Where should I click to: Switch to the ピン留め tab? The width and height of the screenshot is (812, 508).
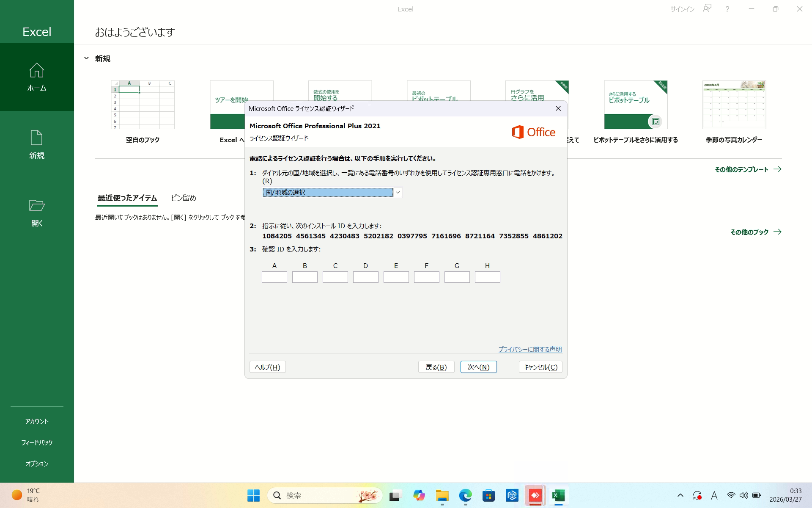pyautogui.click(x=183, y=198)
